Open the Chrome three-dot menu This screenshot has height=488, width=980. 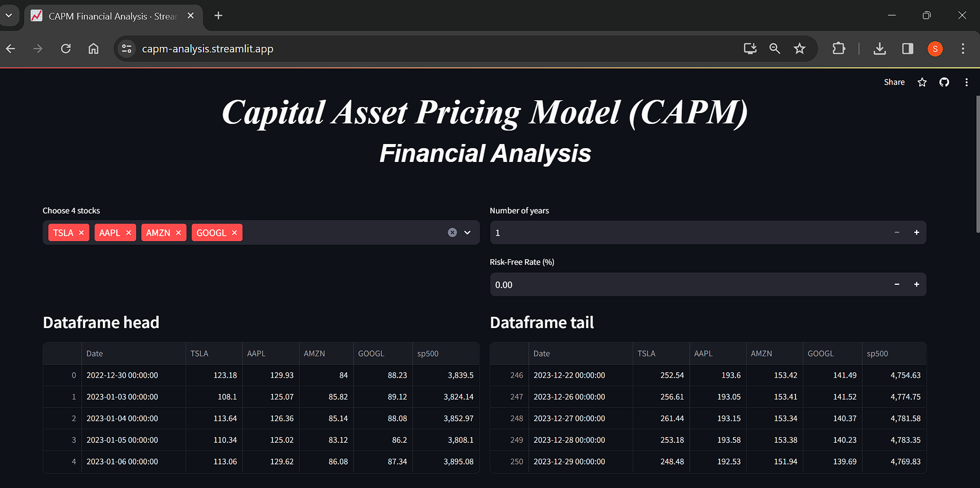(963, 49)
